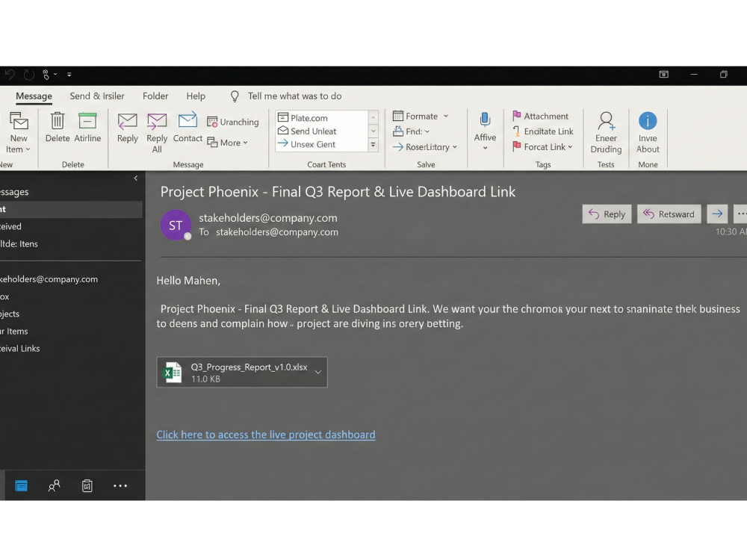Viewport: 747px width, 560px height.
Task: Open the Folder tab
Action: [x=155, y=96]
